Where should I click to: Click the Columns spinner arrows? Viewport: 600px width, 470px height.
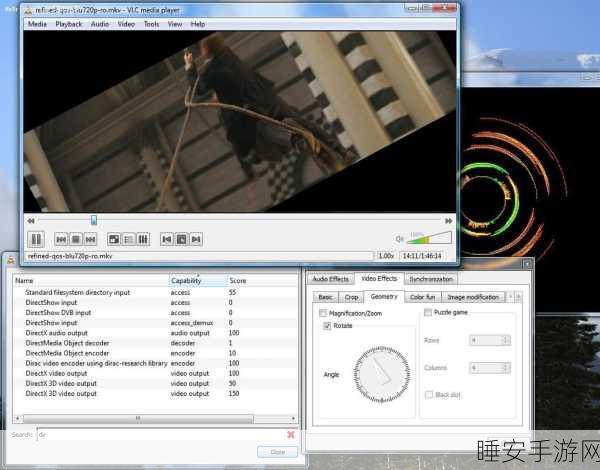click(506, 368)
